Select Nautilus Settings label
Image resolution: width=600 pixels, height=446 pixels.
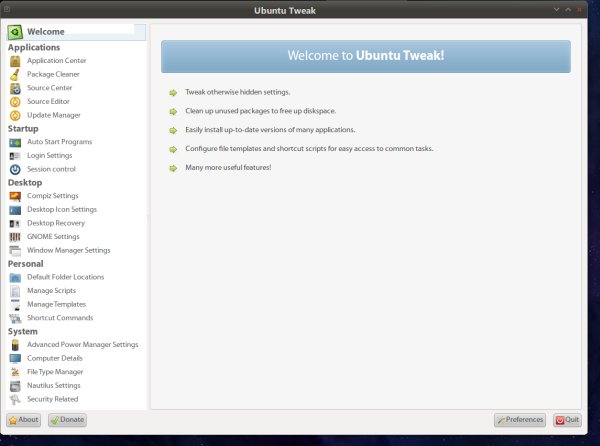(x=54, y=386)
